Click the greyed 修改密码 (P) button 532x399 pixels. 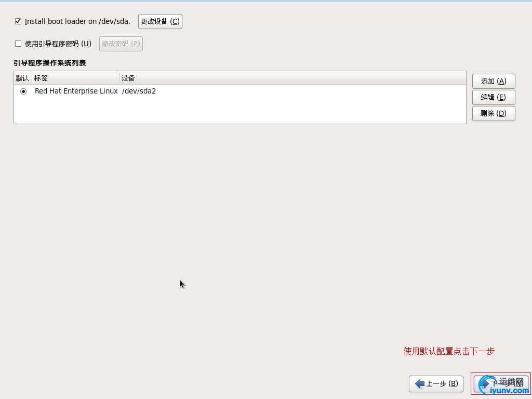121,44
